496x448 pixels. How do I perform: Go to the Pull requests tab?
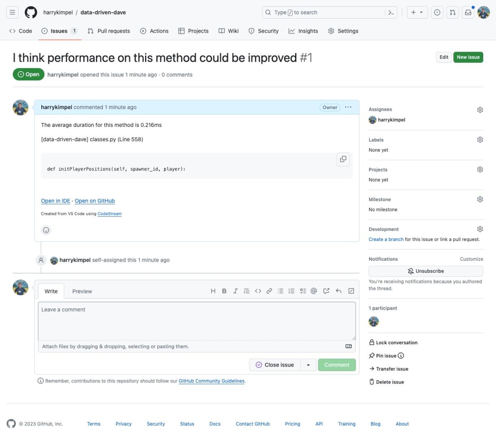point(109,31)
